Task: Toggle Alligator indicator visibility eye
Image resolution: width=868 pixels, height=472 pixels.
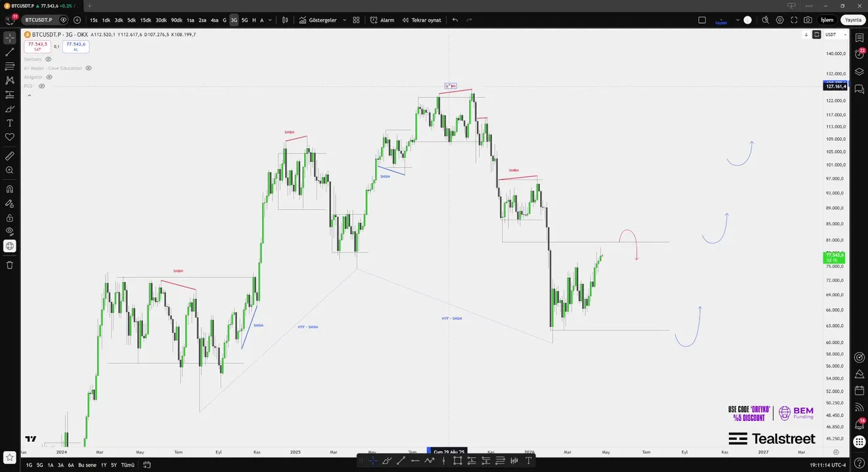Action: coord(49,77)
